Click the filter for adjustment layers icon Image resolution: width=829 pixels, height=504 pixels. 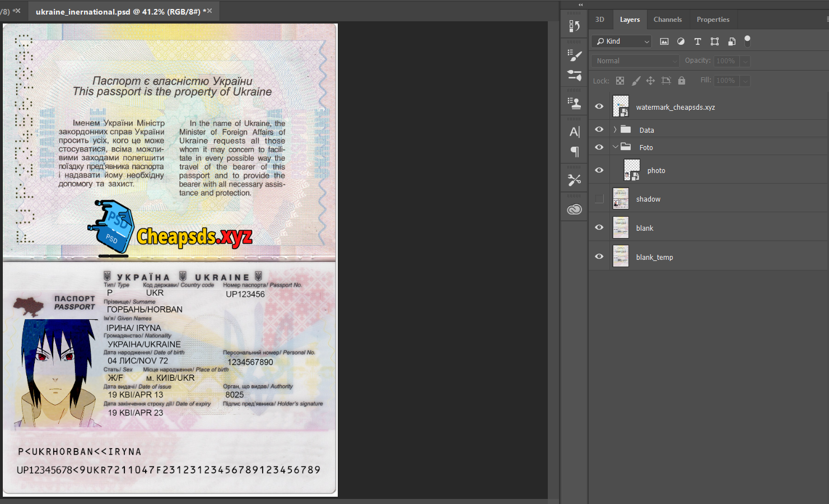pos(681,41)
